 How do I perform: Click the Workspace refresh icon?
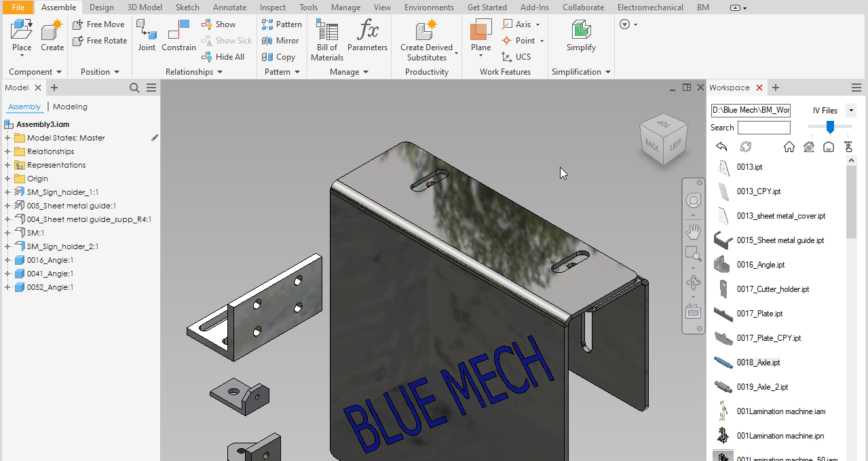745,147
